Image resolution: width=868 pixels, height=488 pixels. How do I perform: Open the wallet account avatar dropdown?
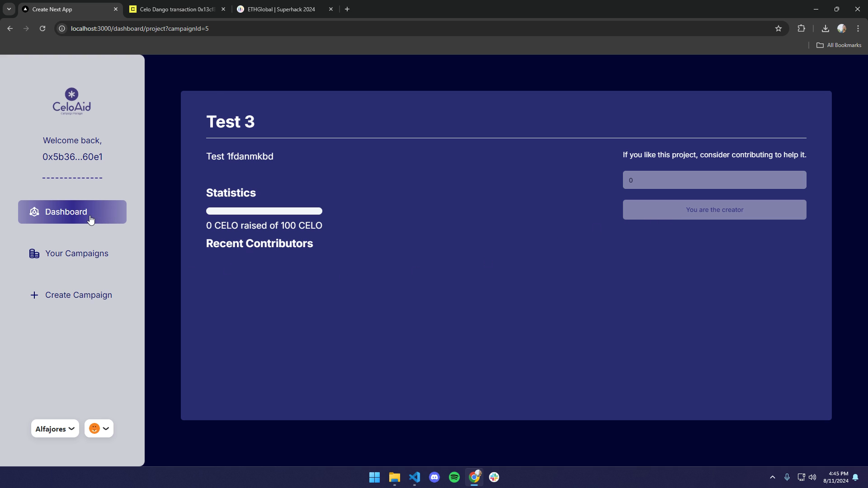pyautogui.click(x=99, y=429)
